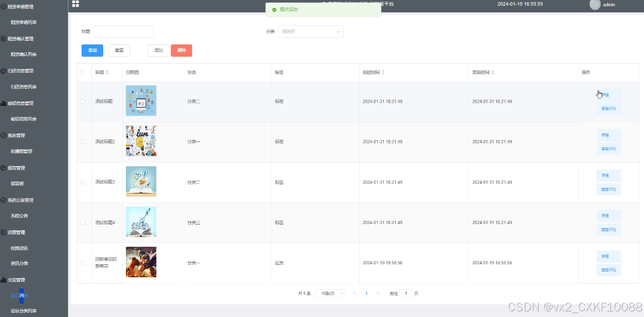The image size is (644, 317).
Task: Click the blue 查询 button
Action: pyautogui.click(x=92, y=50)
